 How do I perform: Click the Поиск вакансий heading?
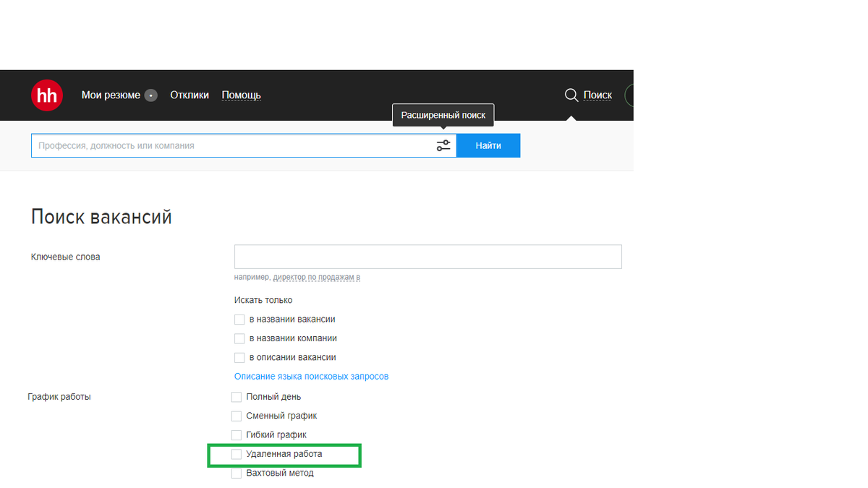(x=101, y=217)
